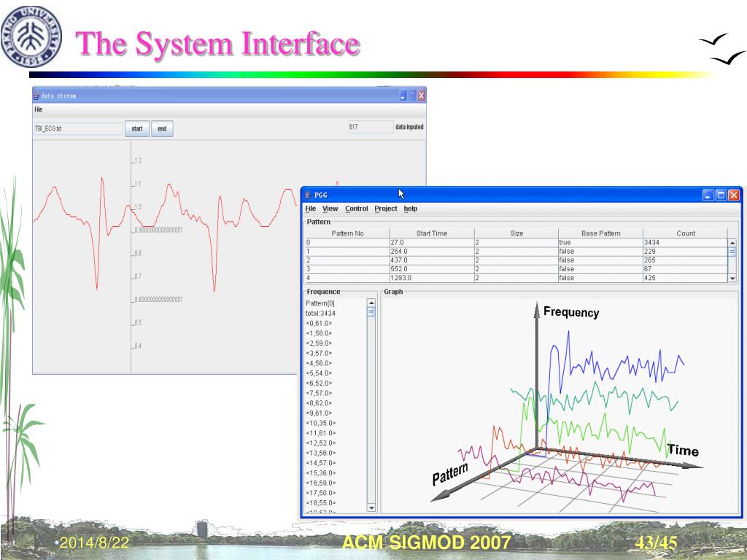Viewport: 747px width, 560px height.
Task: Select entry <6,52.0> in Frequence list
Action: tap(319, 384)
